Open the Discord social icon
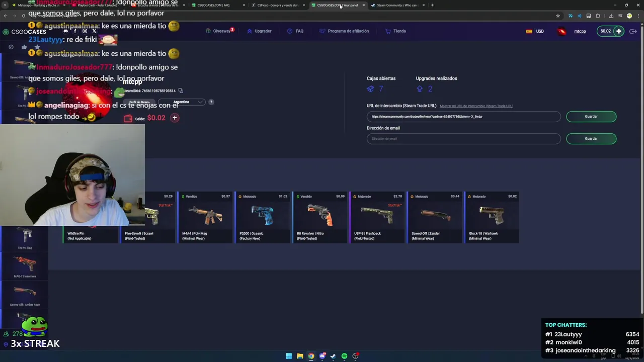Screen dimensions: 644x362 tap(65, 31)
